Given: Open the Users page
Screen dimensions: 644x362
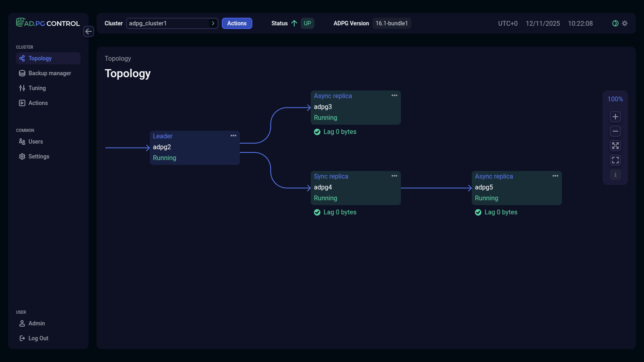Looking at the screenshot, I should [35, 142].
